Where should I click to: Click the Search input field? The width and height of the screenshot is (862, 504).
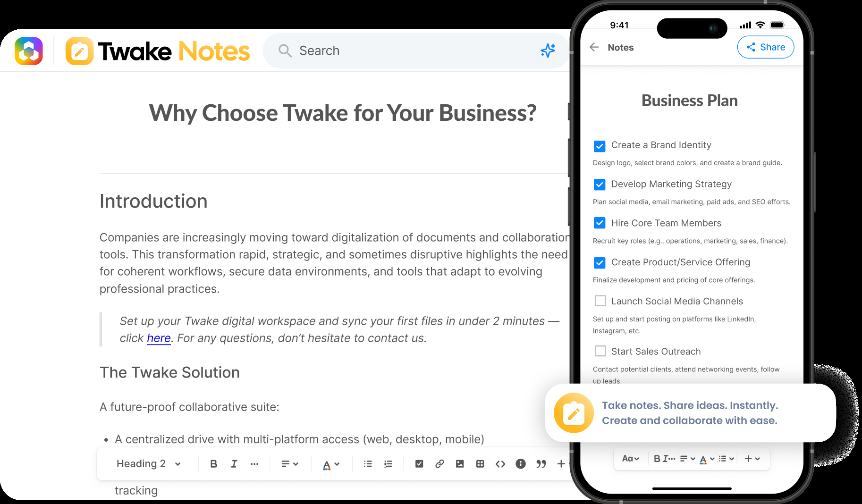tap(416, 50)
